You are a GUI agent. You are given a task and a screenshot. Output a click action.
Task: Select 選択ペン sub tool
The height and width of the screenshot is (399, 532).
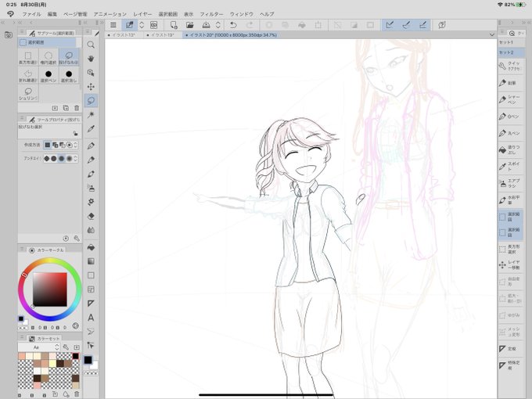coord(49,76)
